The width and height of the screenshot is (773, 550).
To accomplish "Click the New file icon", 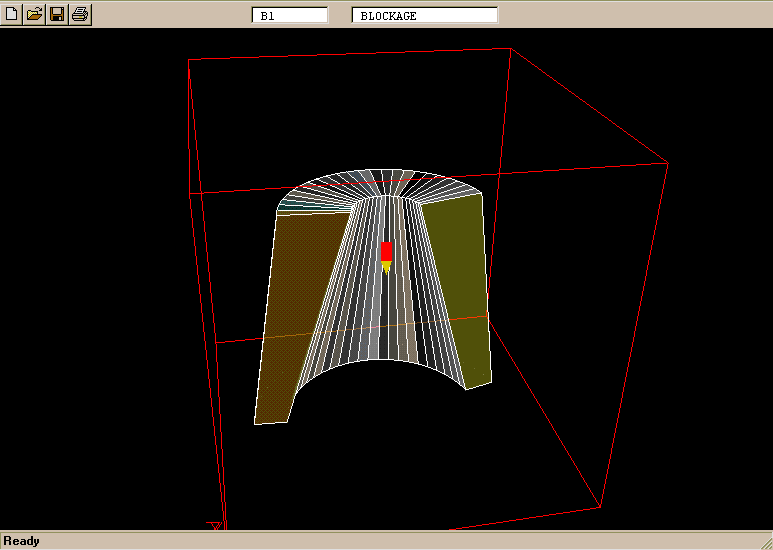I will coord(11,14).
